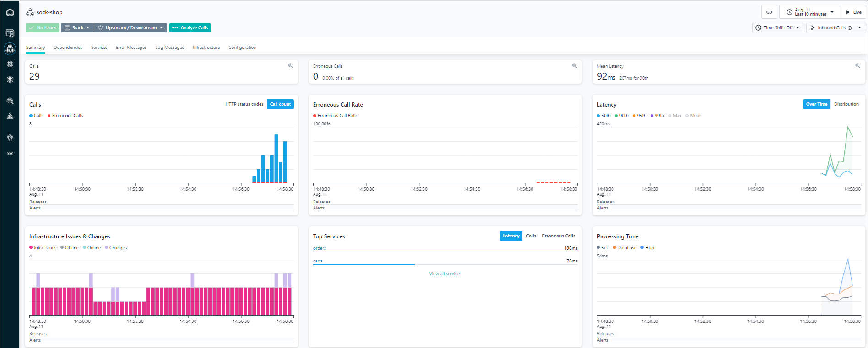The width and height of the screenshot is (868, 348).
Task: Click the Inbound Calls info icon
Action: click(850, 28)
